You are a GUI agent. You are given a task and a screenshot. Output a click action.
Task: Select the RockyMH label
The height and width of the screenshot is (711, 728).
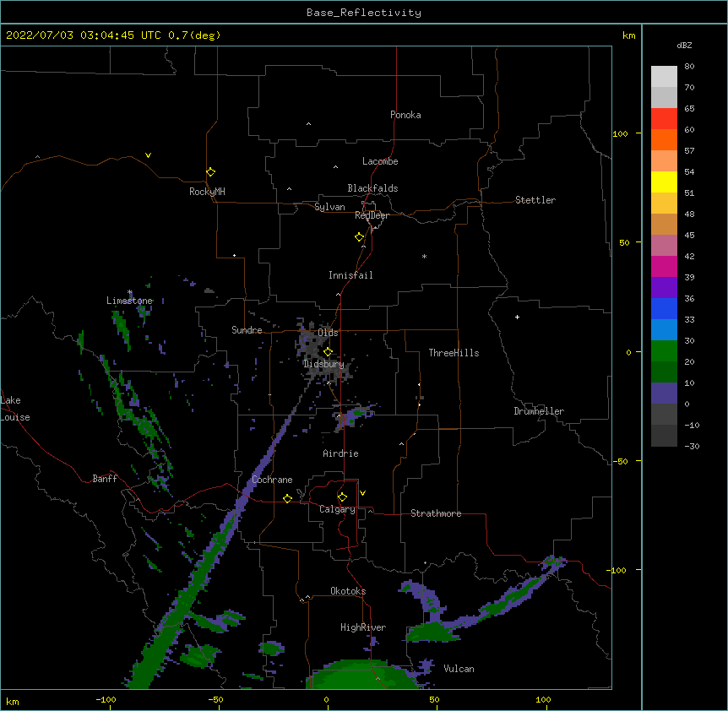coord(207,192)
